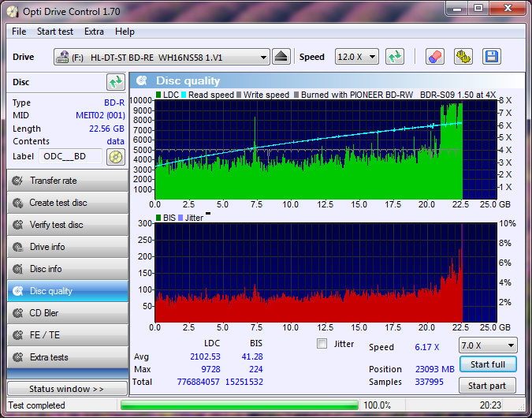532x418 pixels.
Task: Expand the Status window panel
Action: click(x=66, y=389)
